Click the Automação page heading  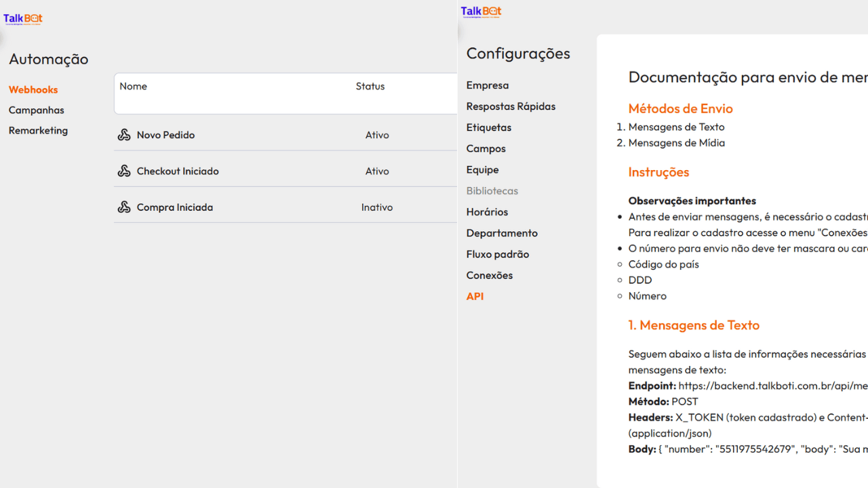click(49, 59)
